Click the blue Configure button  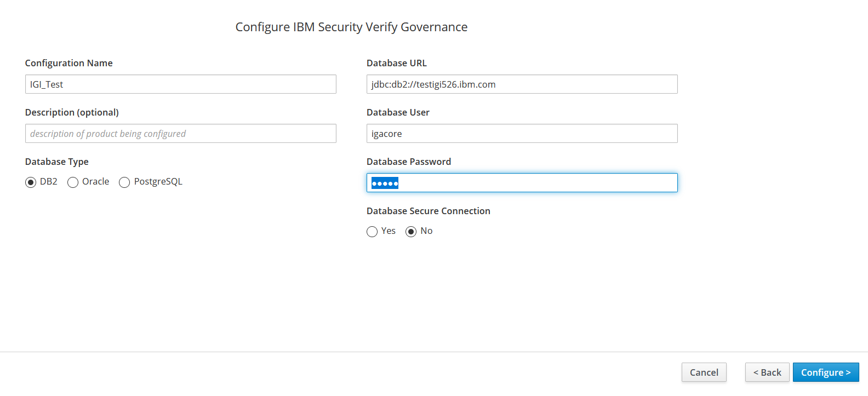tap(825, 372)
